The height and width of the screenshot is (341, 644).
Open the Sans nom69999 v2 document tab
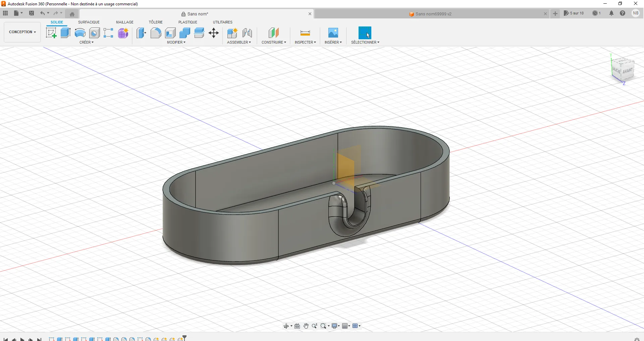433,14
